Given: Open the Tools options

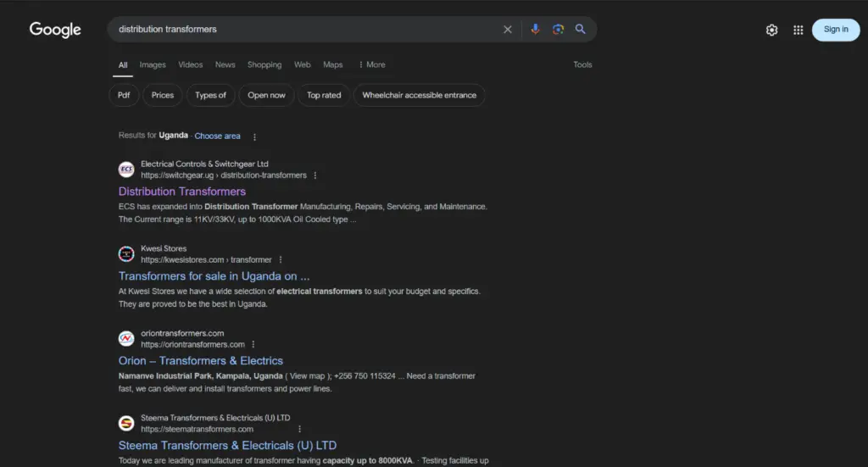Looking at the screenshot, I should [582, 64].
